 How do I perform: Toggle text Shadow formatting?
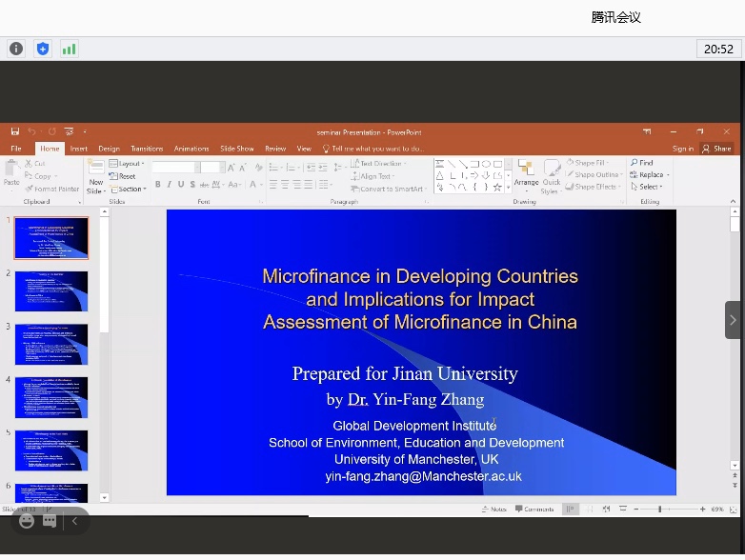[192, 185]
